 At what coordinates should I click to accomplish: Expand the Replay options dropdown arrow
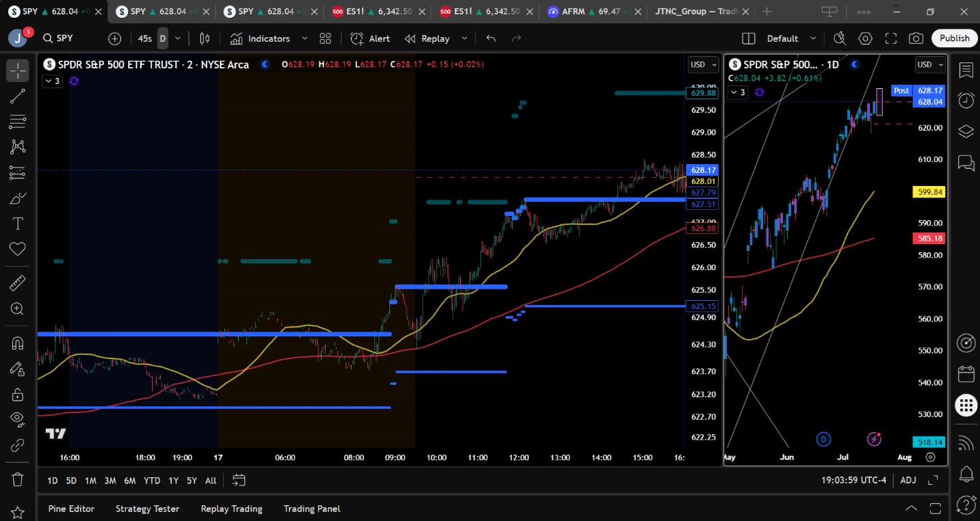coord(465,39)
